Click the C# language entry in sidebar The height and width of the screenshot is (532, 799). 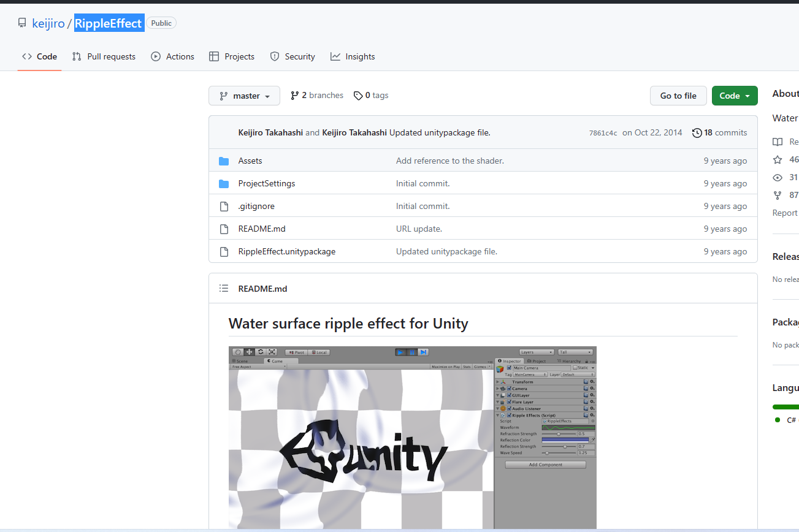click(787, 420)
